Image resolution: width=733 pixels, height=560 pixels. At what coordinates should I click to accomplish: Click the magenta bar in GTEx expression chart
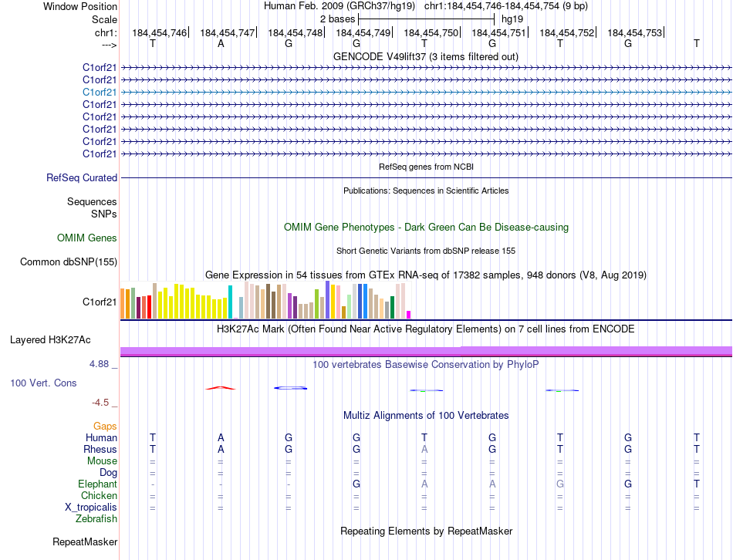tap(409, 315)
